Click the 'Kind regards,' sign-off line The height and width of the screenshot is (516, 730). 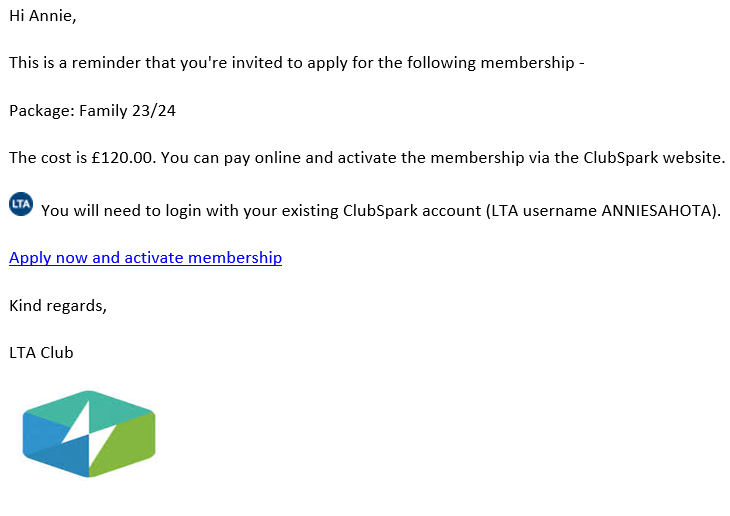click(x=58, y=306)
